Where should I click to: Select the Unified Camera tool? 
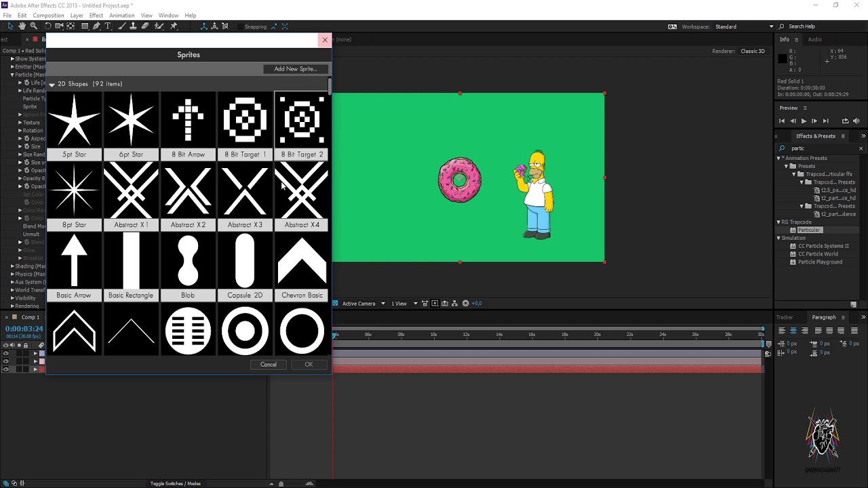(59, 26)
